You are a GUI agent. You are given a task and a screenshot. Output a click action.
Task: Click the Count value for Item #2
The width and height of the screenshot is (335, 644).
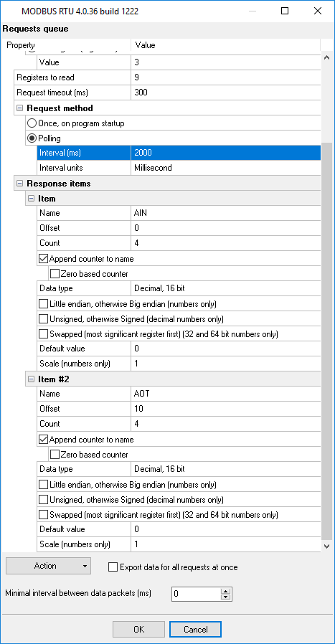226,424
